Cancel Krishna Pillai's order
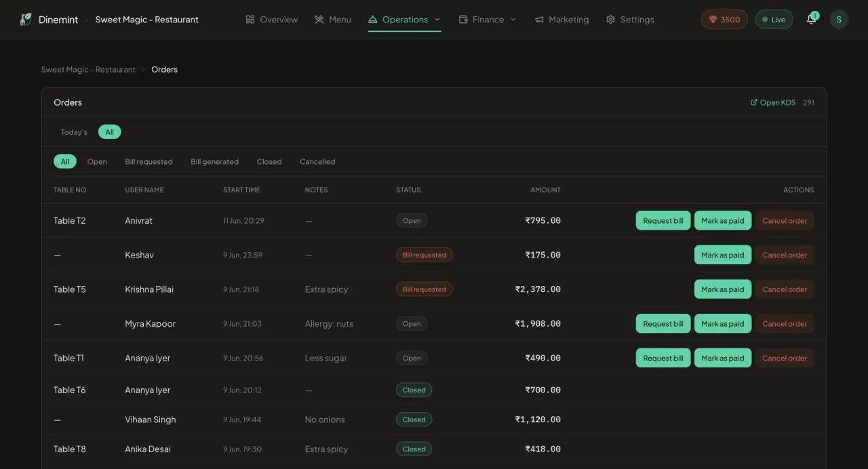 point(785,289)
